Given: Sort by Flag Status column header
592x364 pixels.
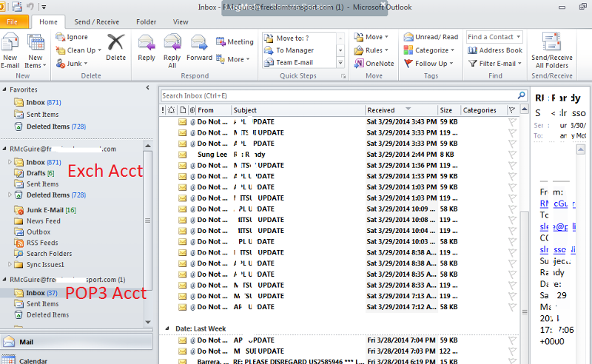Looking at the screenshot, I should tap(512, 110).
